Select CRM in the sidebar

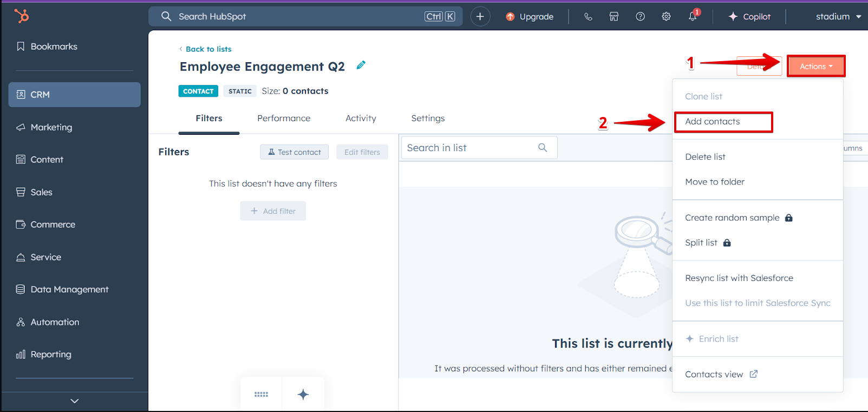(75, 95)
